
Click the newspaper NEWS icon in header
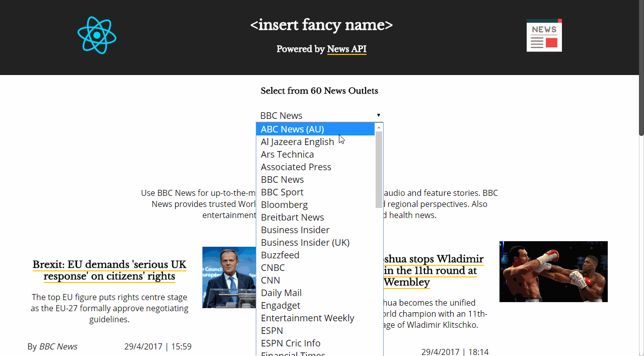(544, 35)
